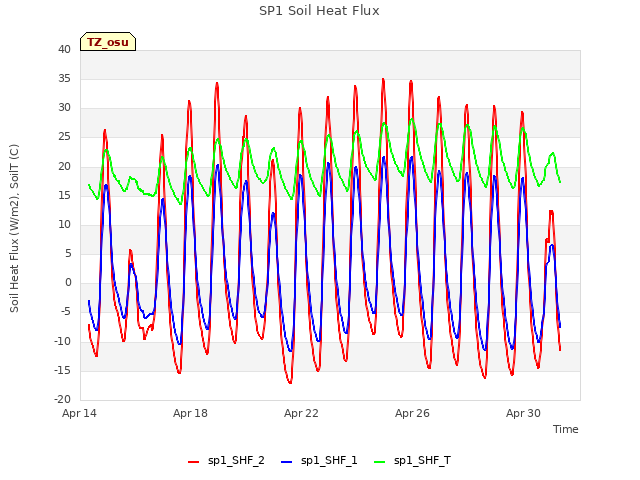Click the chart title SP1 Soil Heat Flux

[319, 11]
